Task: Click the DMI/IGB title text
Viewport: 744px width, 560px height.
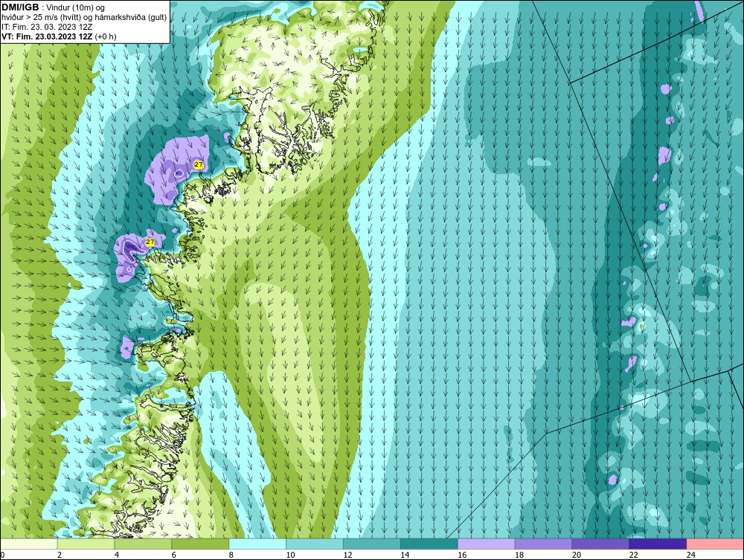Action: (x=20, y=7)
